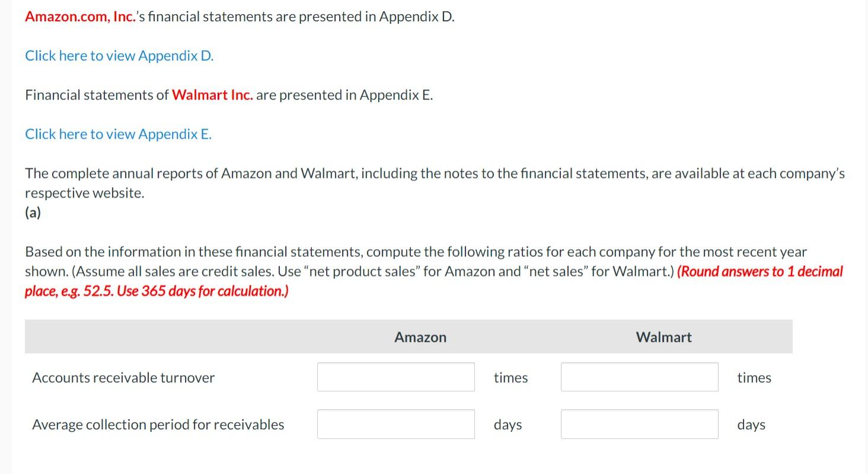Click the days label beside Walmart's field
The height and width of the screenshot is (474, 868).
tap(751, 424)
